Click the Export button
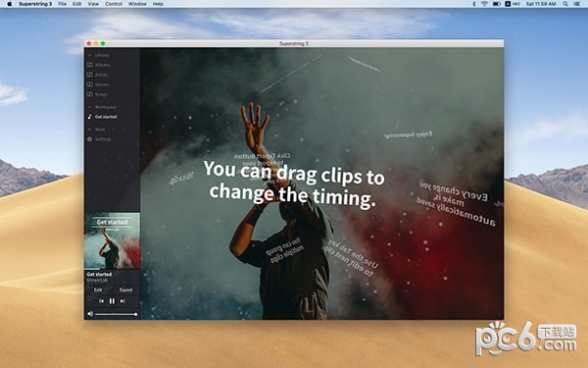Viewport: 588px width, 368px height. tap(125, 289)
